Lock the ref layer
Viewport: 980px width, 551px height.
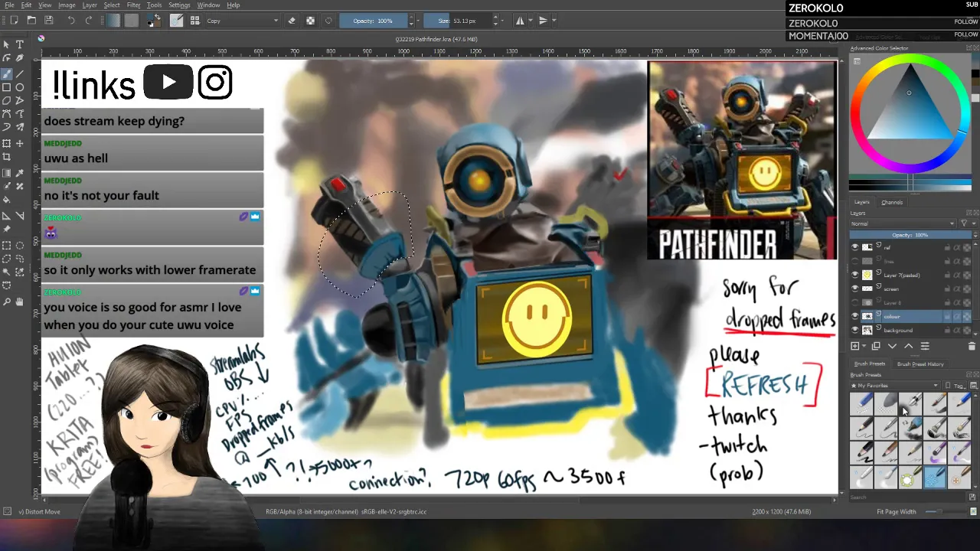947,247
